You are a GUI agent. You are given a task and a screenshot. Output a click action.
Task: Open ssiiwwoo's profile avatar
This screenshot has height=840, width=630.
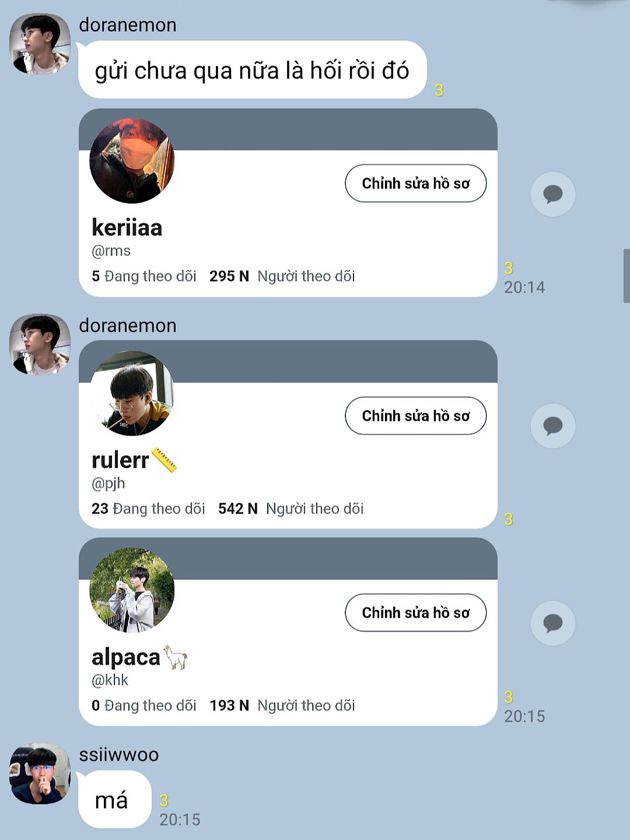(40, 773)
